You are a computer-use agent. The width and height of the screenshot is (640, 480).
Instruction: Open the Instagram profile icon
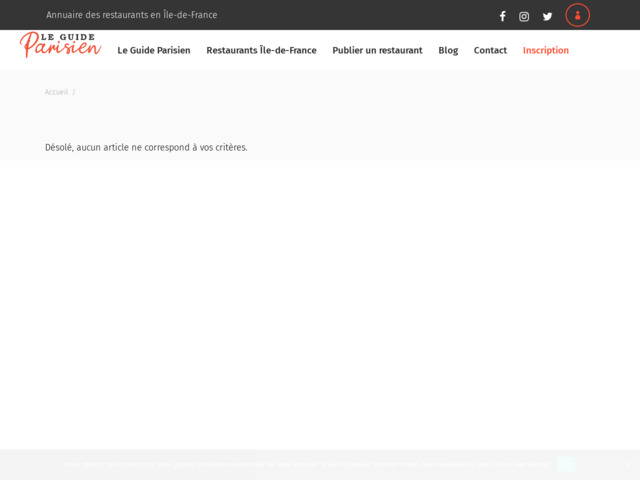point(524,16)
